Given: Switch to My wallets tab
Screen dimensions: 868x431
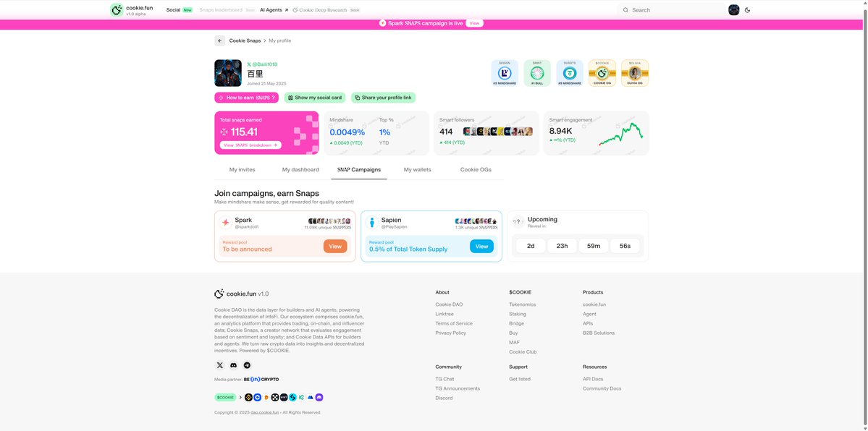Looking at the screenshot, I should (418, 169).
